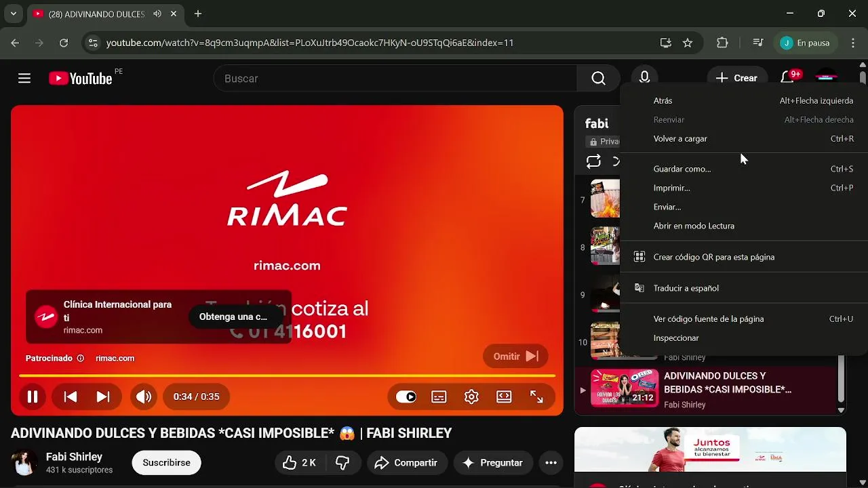Skip the ad with Omitir
The image size is (868, 488).
point(515,357)
